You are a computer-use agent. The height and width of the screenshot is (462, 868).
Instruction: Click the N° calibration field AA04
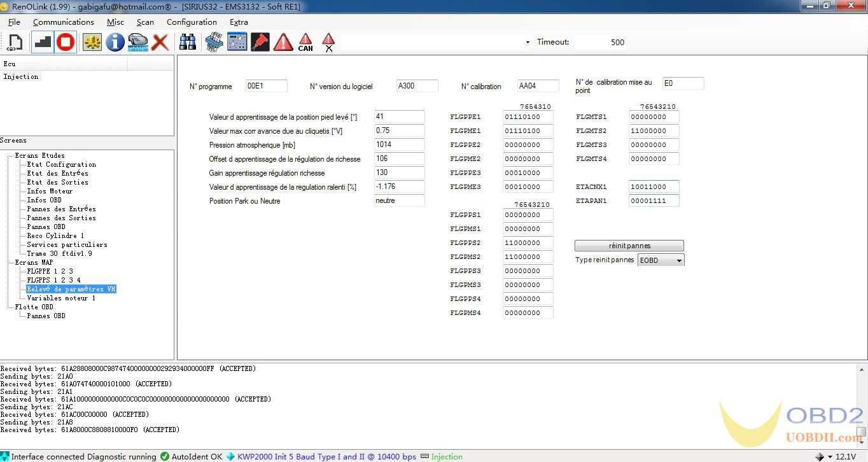(x=538, y=86)
